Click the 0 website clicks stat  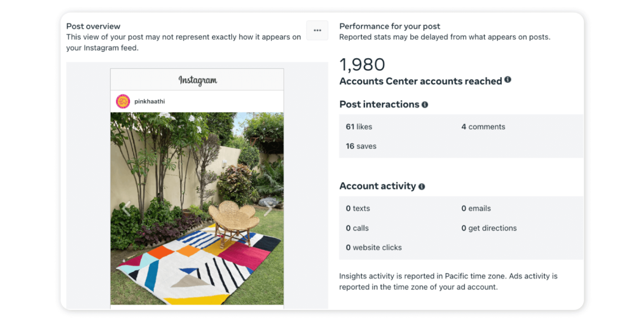[374, 247]
